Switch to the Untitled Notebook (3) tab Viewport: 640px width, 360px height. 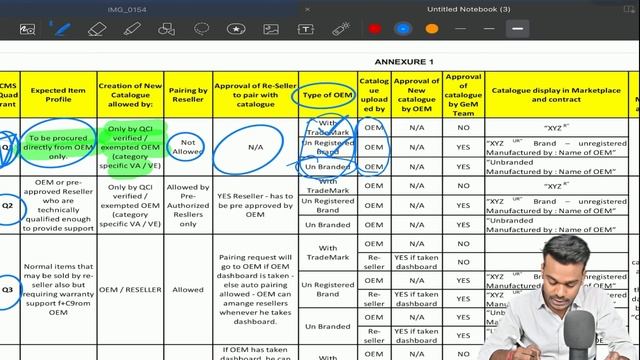(x=469, y=9)
